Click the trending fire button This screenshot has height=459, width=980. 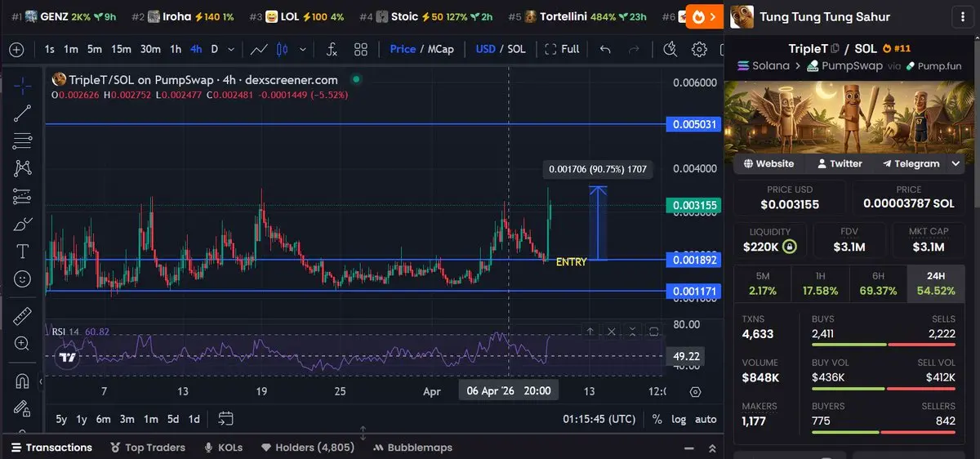703,16
